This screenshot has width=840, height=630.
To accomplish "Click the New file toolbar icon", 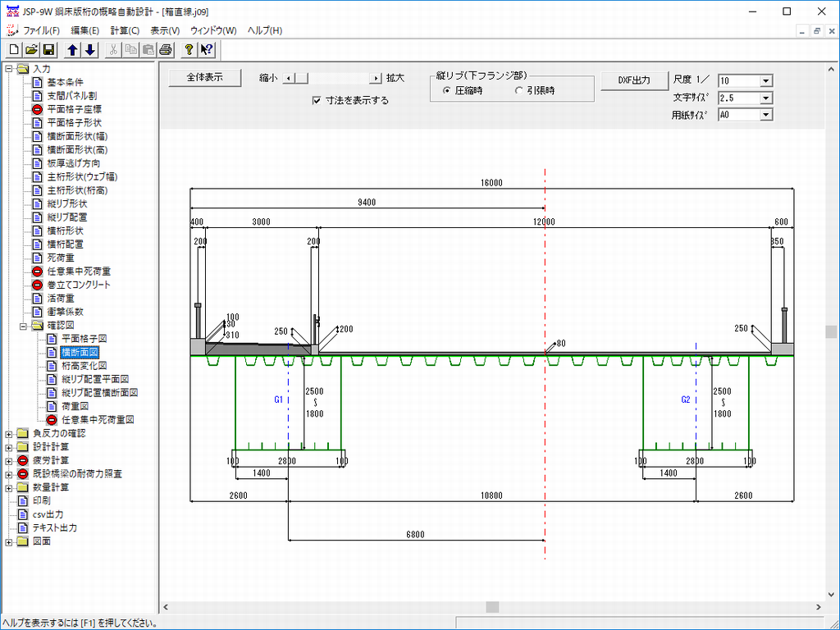I will pyautogui.click(x=13, y=50).
